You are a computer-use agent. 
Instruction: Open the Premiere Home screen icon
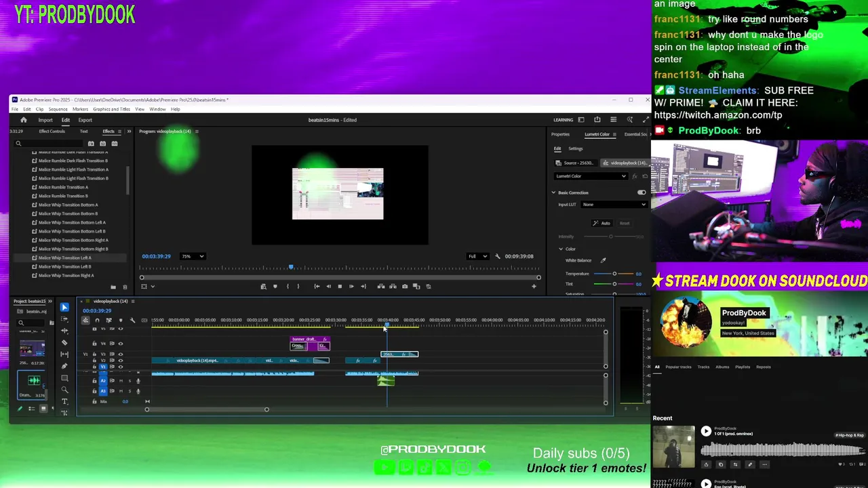point(23,120)
